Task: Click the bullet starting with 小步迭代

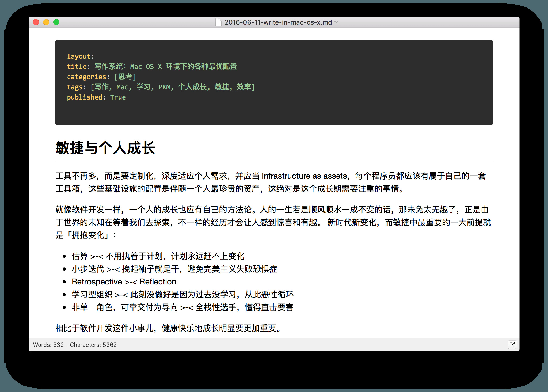Action: coord(174,269)
